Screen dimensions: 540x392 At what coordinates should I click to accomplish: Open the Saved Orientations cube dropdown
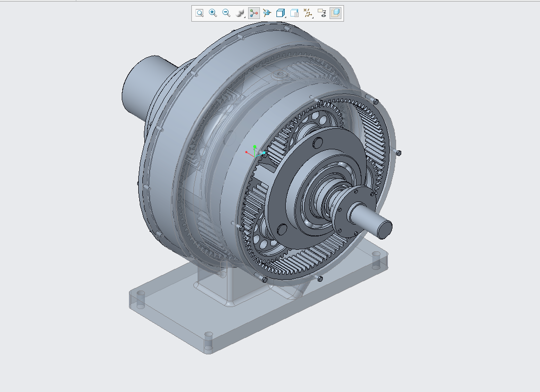[281, 13]
